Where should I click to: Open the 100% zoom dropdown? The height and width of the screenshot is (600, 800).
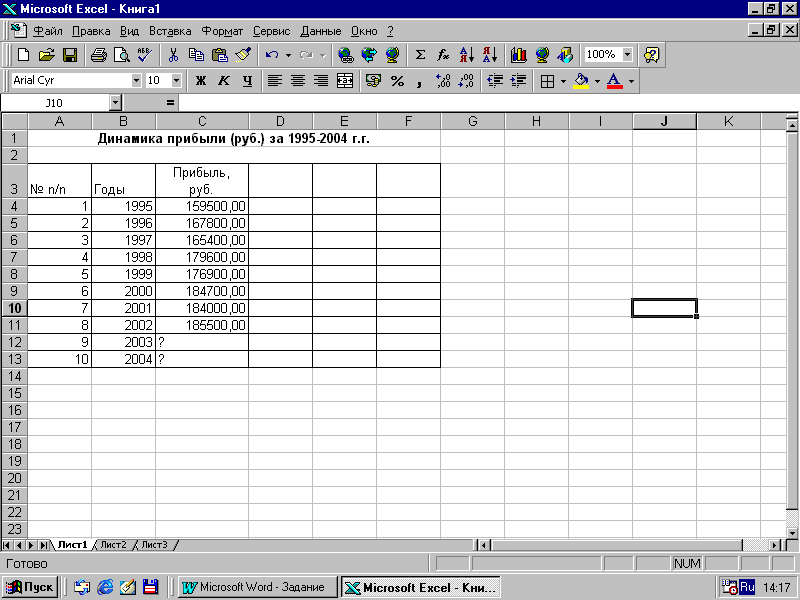tap(628, 55)
